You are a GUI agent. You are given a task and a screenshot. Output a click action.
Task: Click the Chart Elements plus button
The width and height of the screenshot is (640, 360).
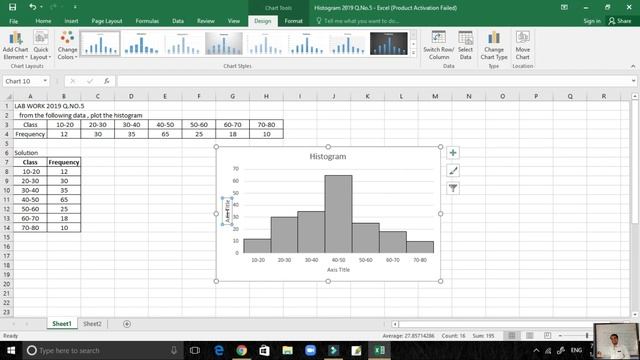point(453,153)
